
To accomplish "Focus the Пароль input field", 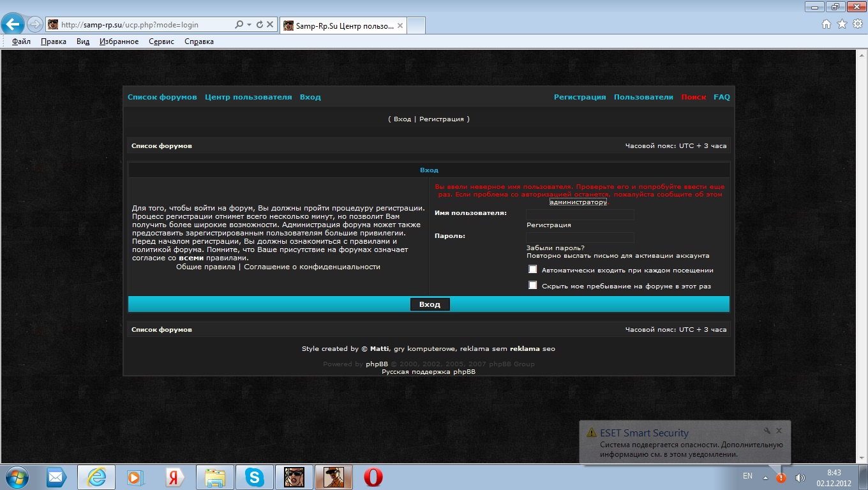I will click(x=580, y=237).
